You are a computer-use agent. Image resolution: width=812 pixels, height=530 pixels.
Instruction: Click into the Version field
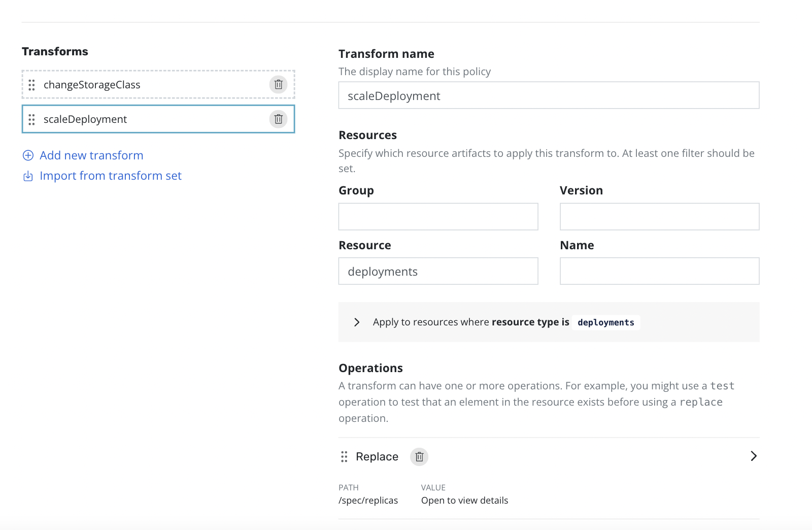tap(659, 217)
